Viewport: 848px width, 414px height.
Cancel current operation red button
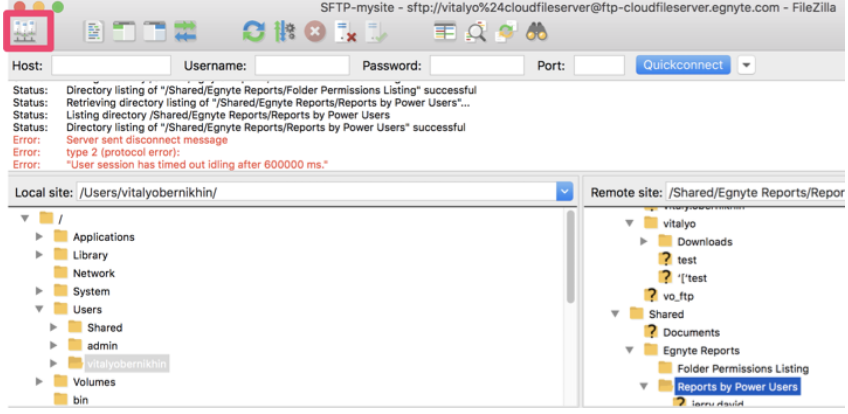tap(315, 32)
